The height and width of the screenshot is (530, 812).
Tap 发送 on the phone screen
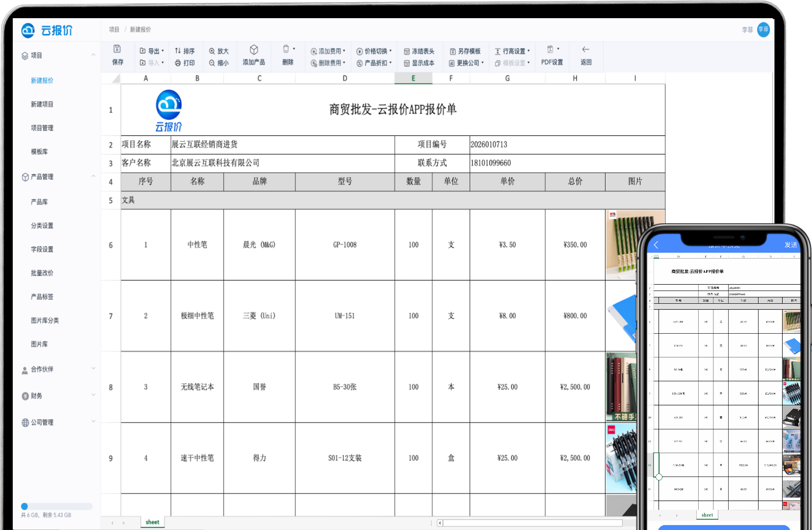tap(790, 244)
